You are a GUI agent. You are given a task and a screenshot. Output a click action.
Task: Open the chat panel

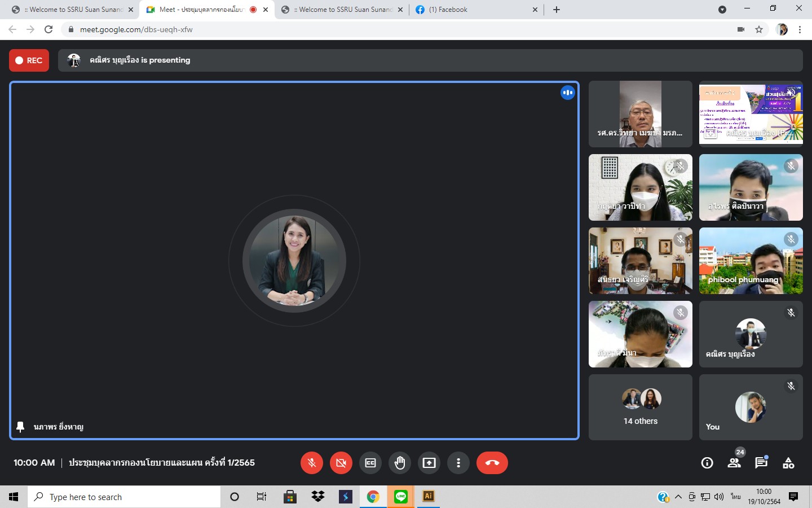(761, 463)
